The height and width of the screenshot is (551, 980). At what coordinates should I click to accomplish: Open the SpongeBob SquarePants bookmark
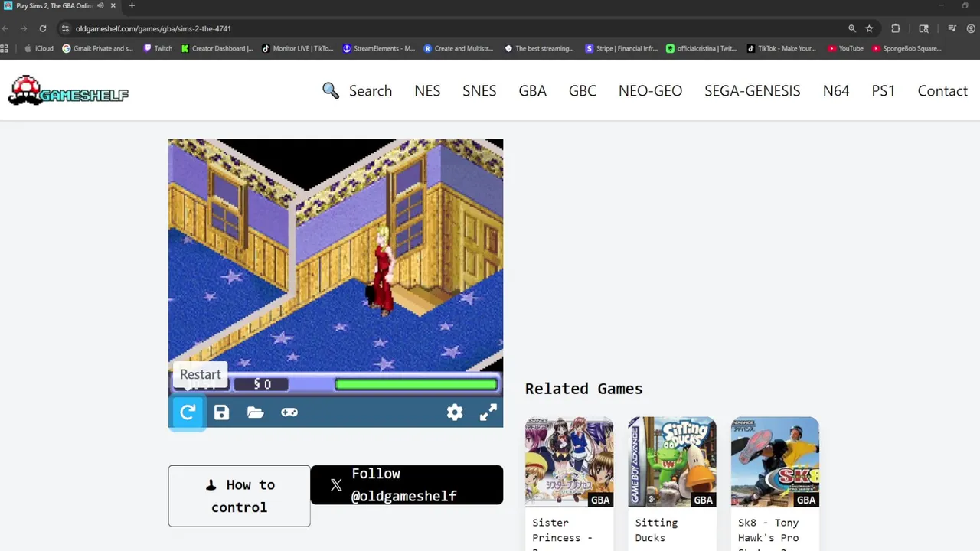[906, 48]
